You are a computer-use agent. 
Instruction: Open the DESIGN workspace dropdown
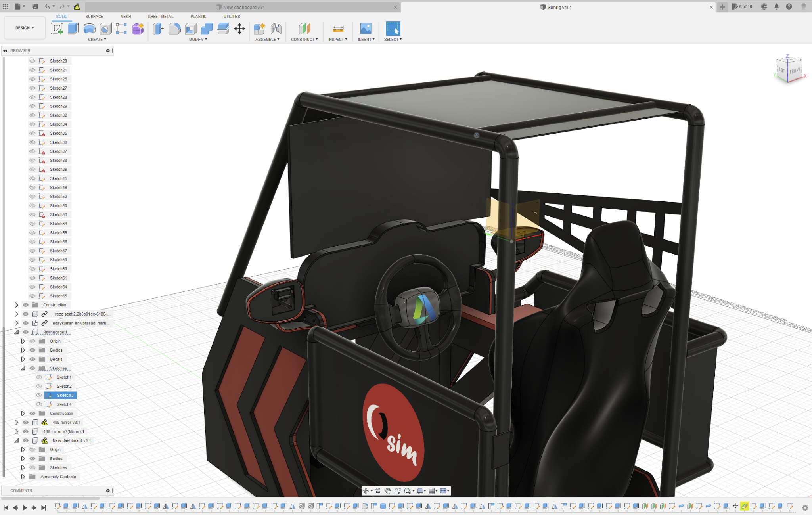point(25,28)
